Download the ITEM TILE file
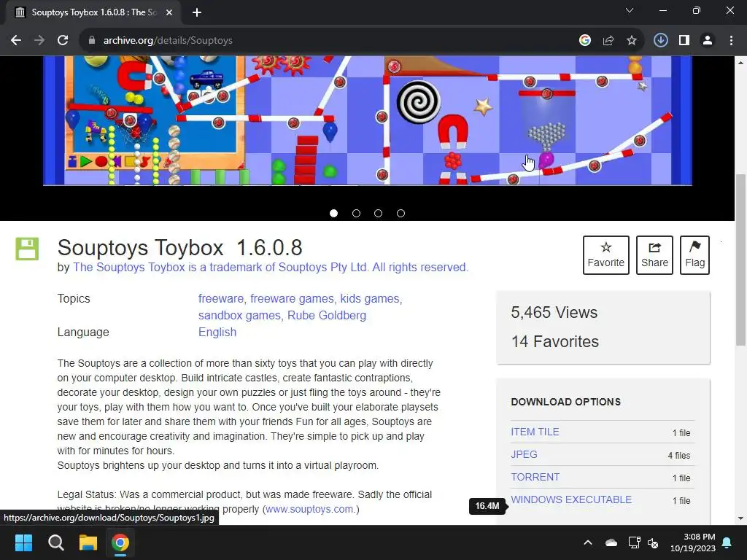 pyautogui.click(x=535, y=432)
